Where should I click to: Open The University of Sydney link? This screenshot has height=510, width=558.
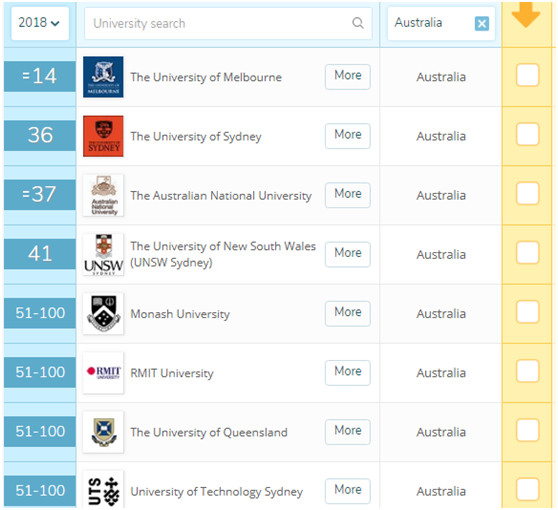tap(196, 137)
